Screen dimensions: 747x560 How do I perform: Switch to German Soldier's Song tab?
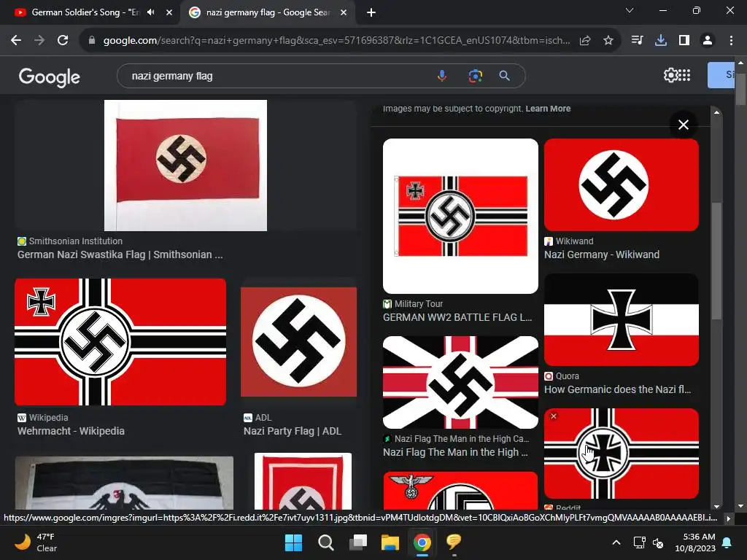tap(86, 12)
